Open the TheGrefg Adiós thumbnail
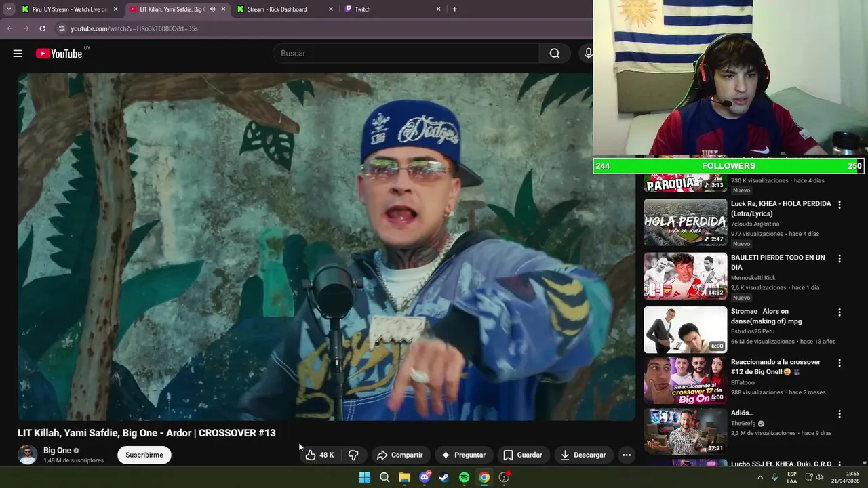868x488 pixels. click(x=685, y=432)
